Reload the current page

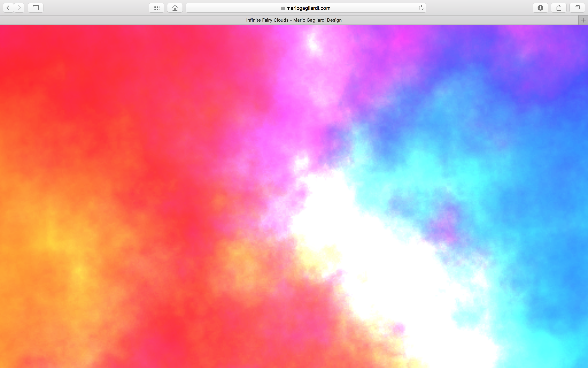[x=421, y=8]
